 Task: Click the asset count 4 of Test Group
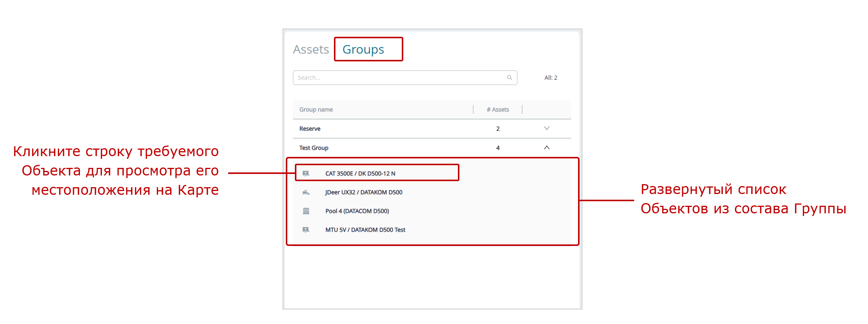click(498, 148)
